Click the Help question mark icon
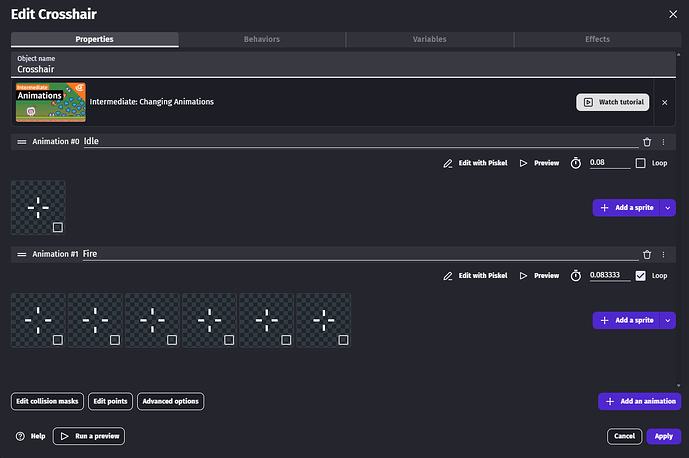This screenshot has width=689, height=458. click(20, 436)
